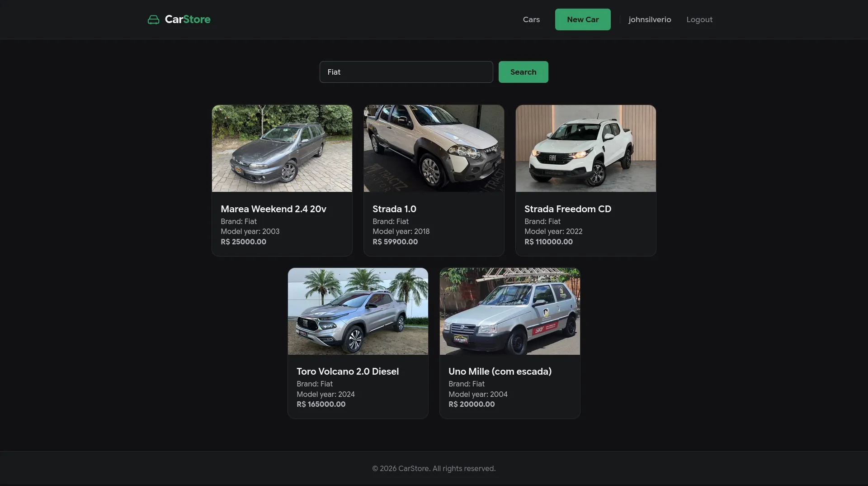Open the Strada 1.0 car photo
The width and height of the screenshot is (868, 486).
click(434, 148)
